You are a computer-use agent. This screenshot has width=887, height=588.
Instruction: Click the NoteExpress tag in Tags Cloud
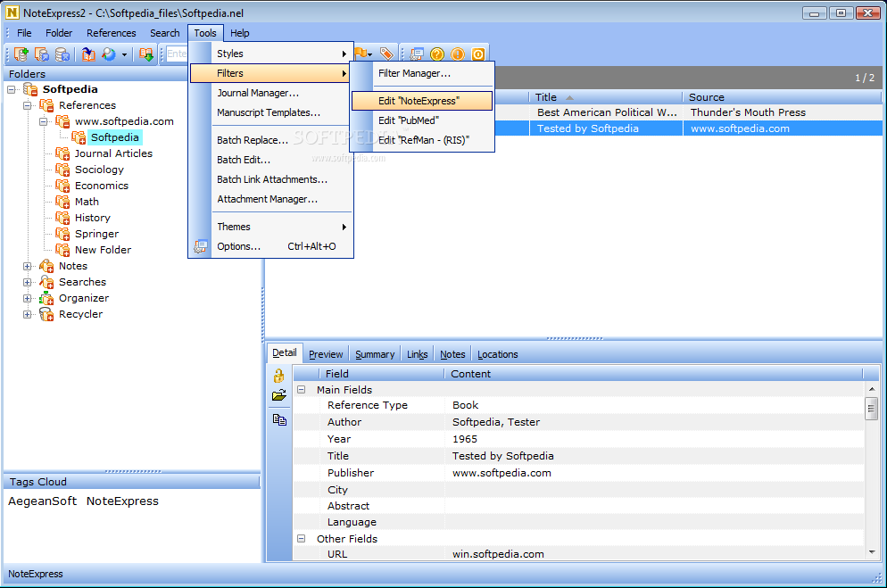click(x=122, y=501)
